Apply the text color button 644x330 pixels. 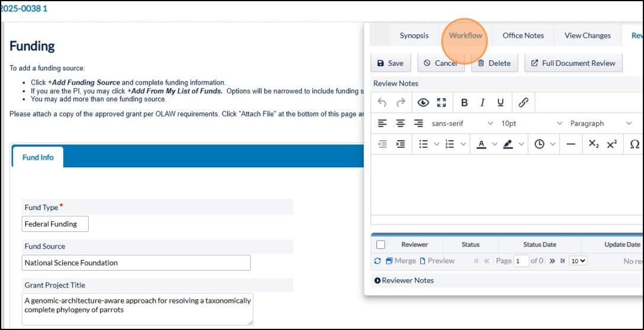[x=481, y=144]
